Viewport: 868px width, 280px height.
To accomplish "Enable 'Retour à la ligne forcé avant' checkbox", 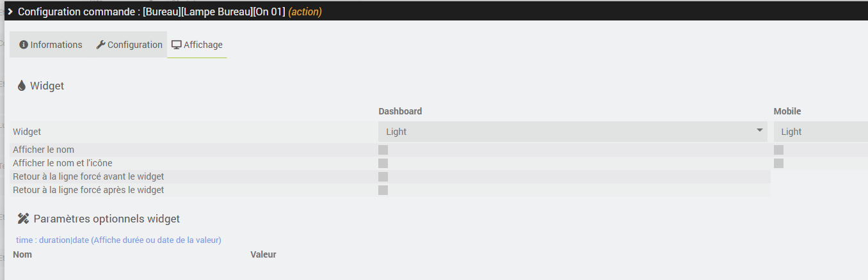I will click(x=383, y=176).
